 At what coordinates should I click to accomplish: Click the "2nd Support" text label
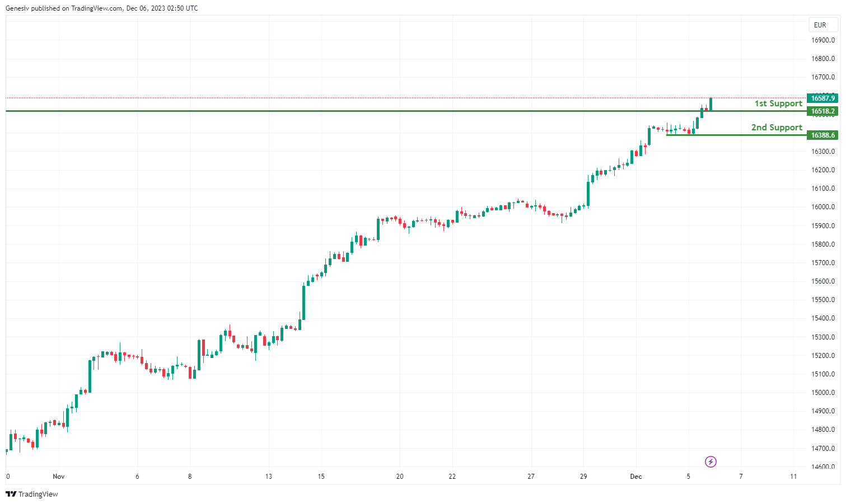pos(776,128)
